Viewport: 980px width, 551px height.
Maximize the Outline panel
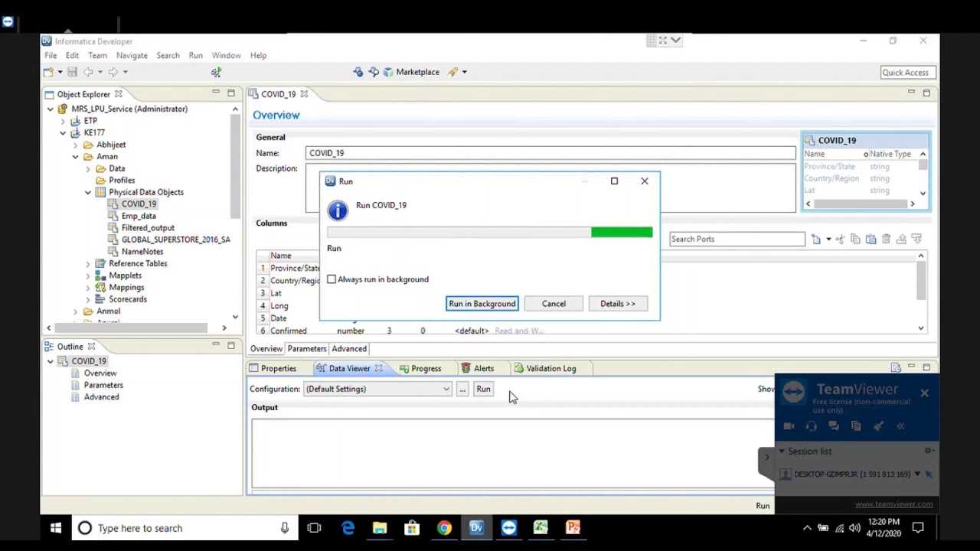pos(231,345)
